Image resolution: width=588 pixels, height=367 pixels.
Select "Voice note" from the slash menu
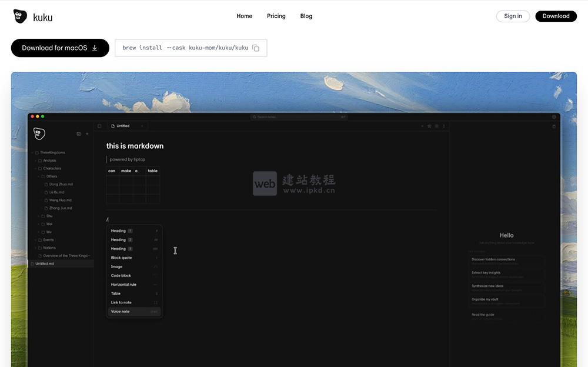(x=120, y=311)
